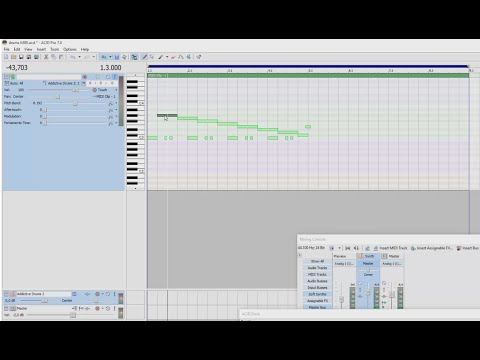480x360 pixels.
Task: Open the Aftertouch envelope dropdown arrow
Action: pyautogui.click(x=116, y=110)
